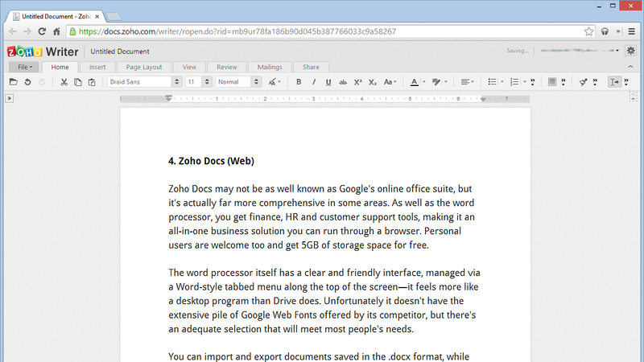The width and height of the screenshot is (644, 362).
Task: Click the left indent marker on ruler
Action: coord(168,98)
